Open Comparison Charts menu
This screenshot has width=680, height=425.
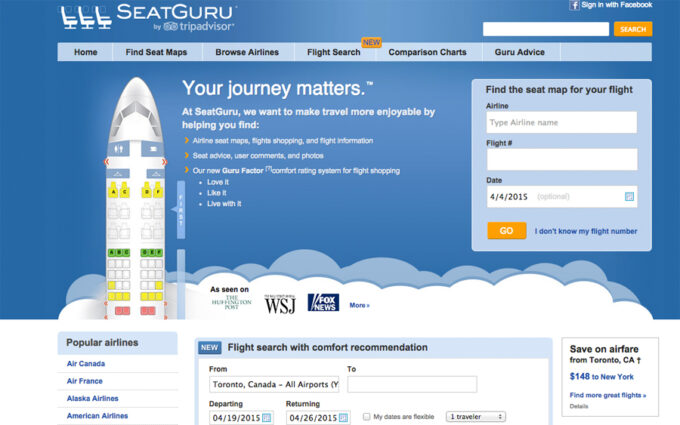click(427, 52)
